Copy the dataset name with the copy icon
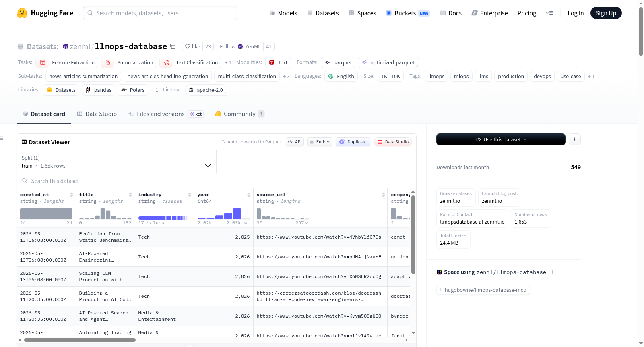This screenshot has height=347, width=644. pyautogui.click(x=173, y=46)
